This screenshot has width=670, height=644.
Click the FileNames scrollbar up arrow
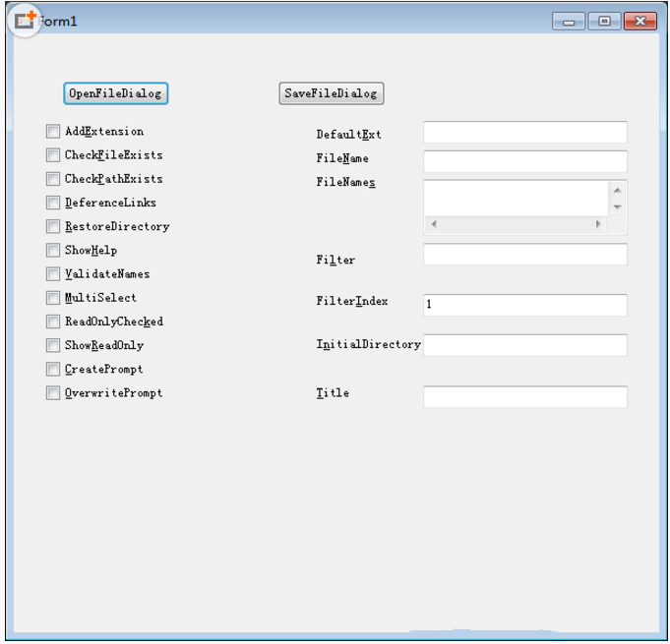pyautogui.click(x=617, y=190)
